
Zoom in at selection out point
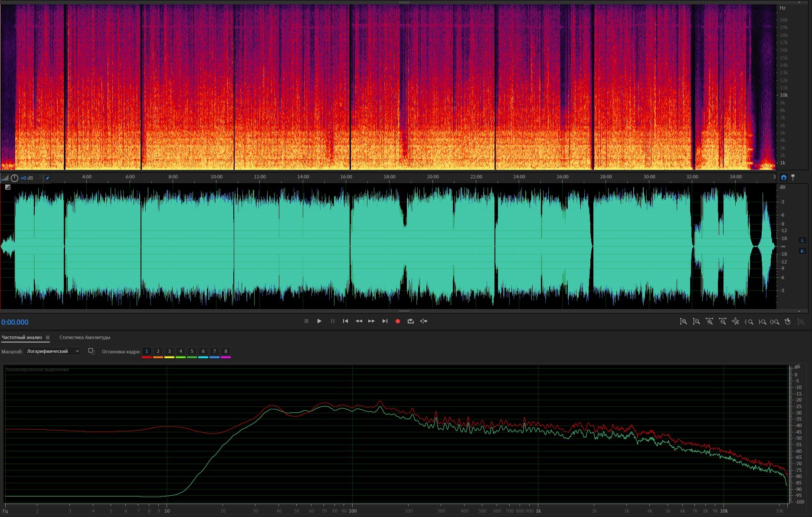click(762, 322)
